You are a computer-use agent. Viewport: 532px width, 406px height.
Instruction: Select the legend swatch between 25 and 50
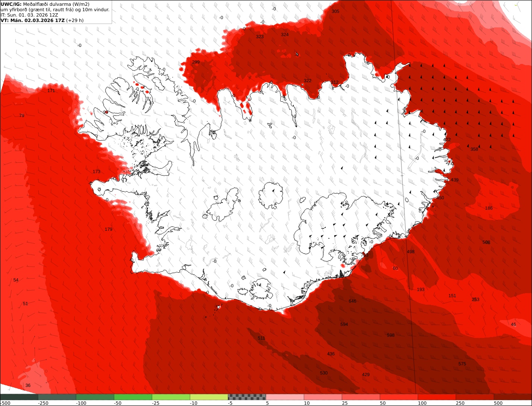click(x=361, y=397)
